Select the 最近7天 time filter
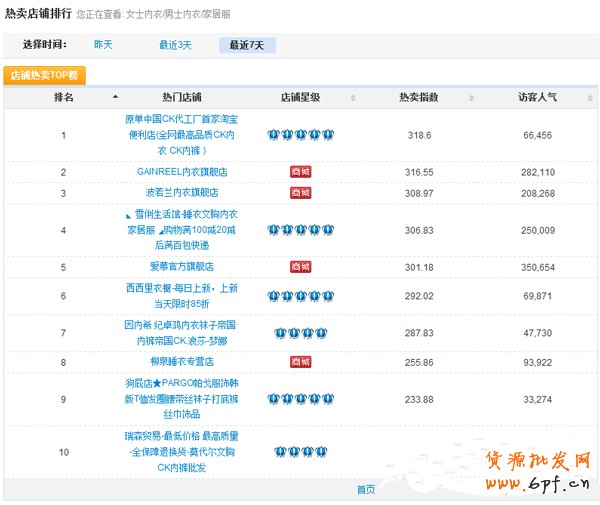 tap(245, 45)
